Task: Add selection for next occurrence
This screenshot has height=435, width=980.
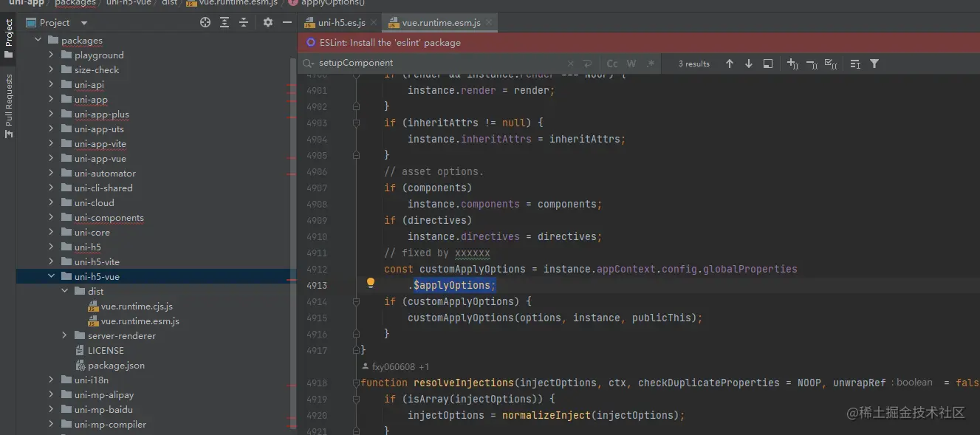Action: [x=792, y=64]
